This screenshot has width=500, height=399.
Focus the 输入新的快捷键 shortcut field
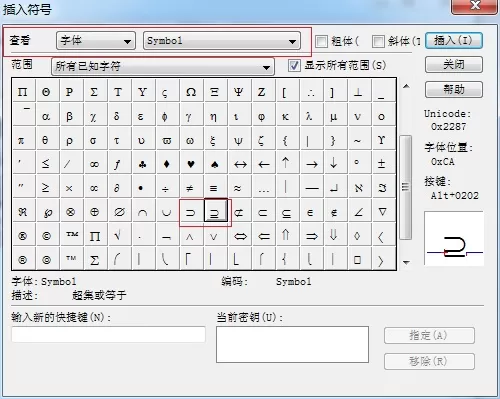[109, 334]
